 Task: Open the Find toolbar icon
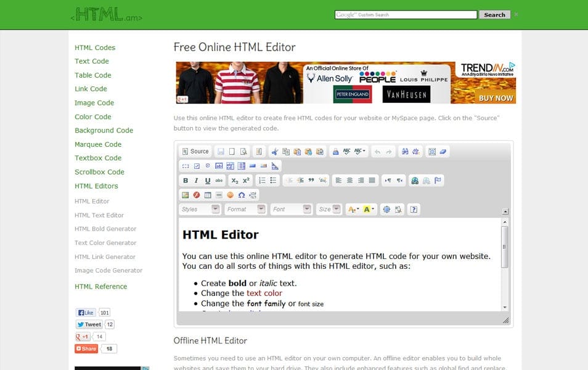tap(406, 150)
